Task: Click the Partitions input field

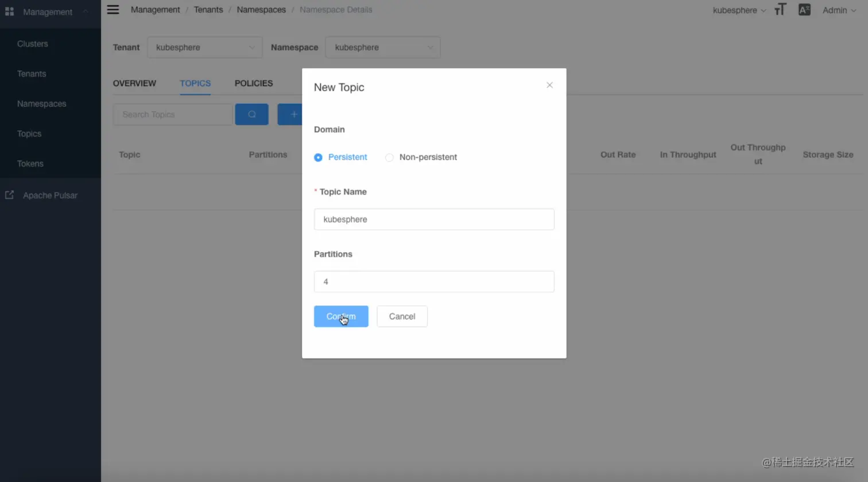Action: (x=434, y=281)
